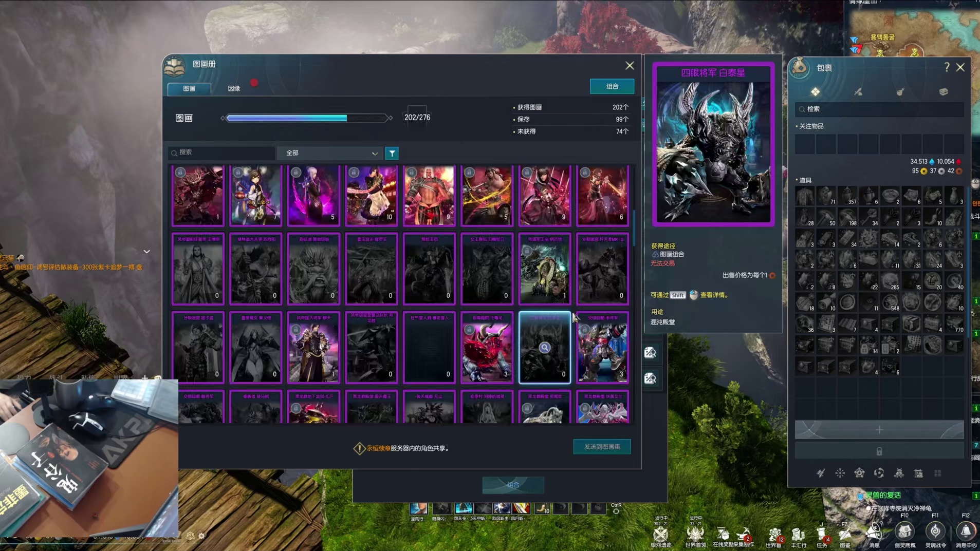Expand the chat panel chevron arrow
Image resolution: width=980 pixels, height=551 pixels.
coord(146,252)
